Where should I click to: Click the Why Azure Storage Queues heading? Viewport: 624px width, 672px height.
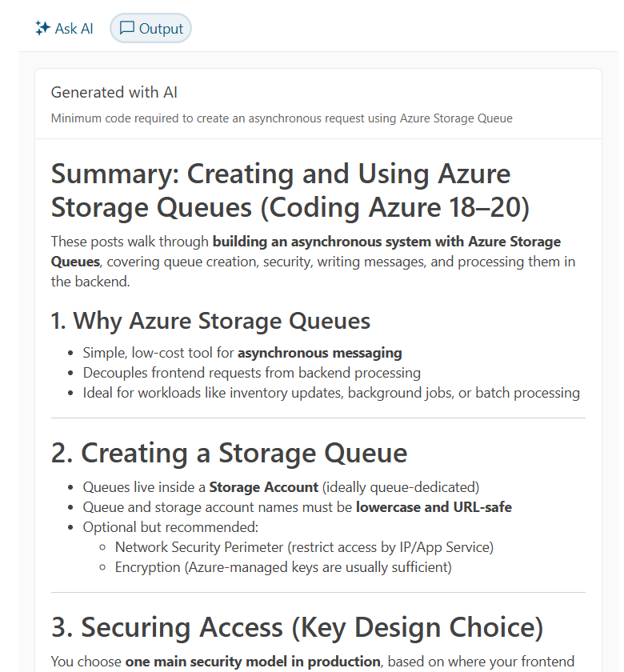[x=210, y=321]
